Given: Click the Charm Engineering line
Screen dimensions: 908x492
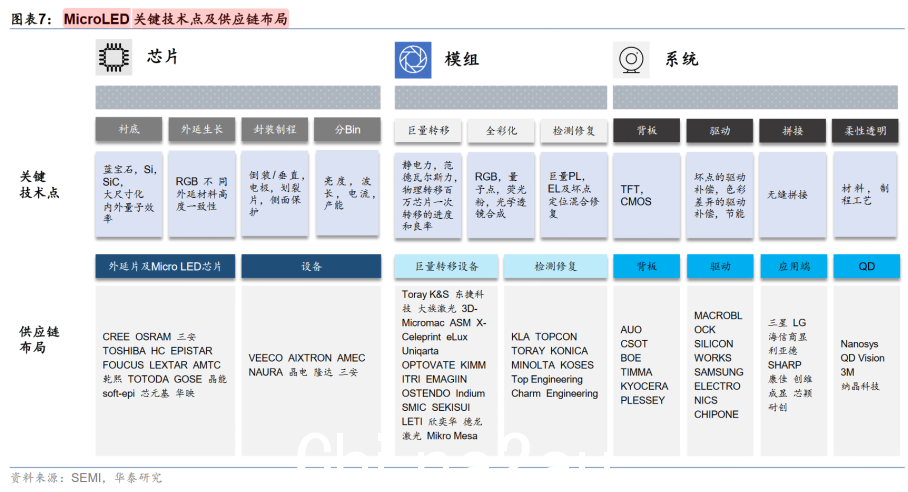Looking at the screenshot, I should pyautogui.click(x=554, y=394).
